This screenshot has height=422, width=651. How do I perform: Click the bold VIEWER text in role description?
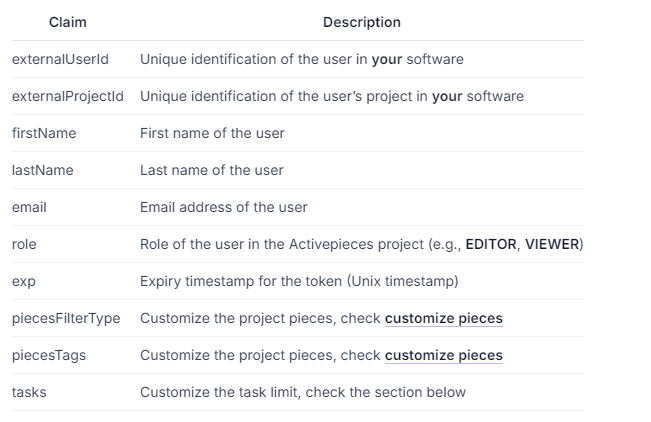click(x=552, y=244)
